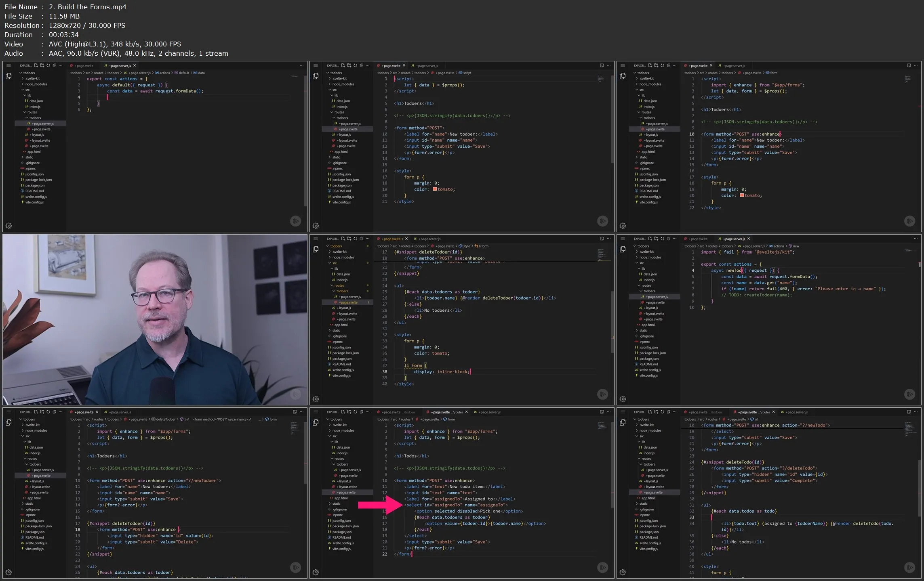This screenshot has width=924, height=581.
Task: Click Explorer files icon in the 21-line +page.svelte frame
Action: pos(316,76)
